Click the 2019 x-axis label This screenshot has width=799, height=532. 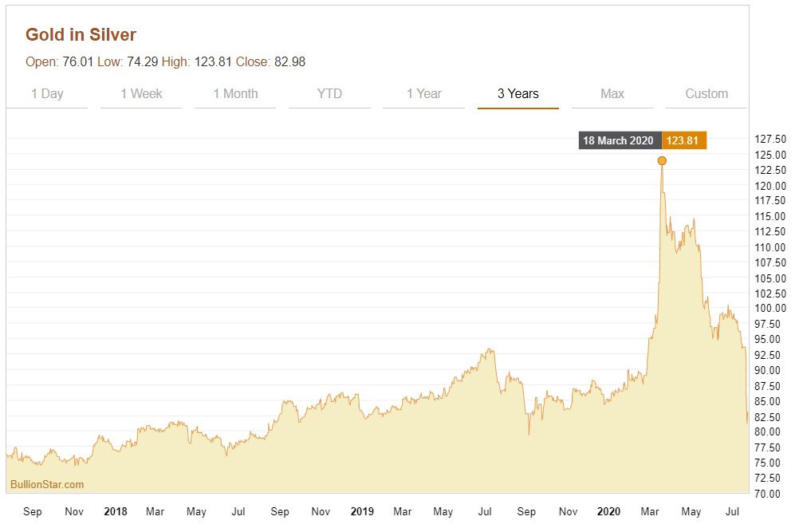[x=362, y=511]
